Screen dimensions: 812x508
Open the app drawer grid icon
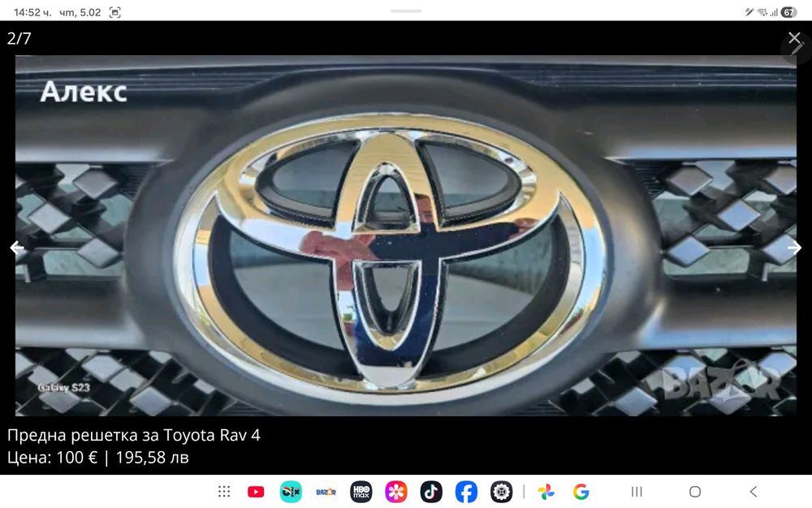click(x=224, y=492)
